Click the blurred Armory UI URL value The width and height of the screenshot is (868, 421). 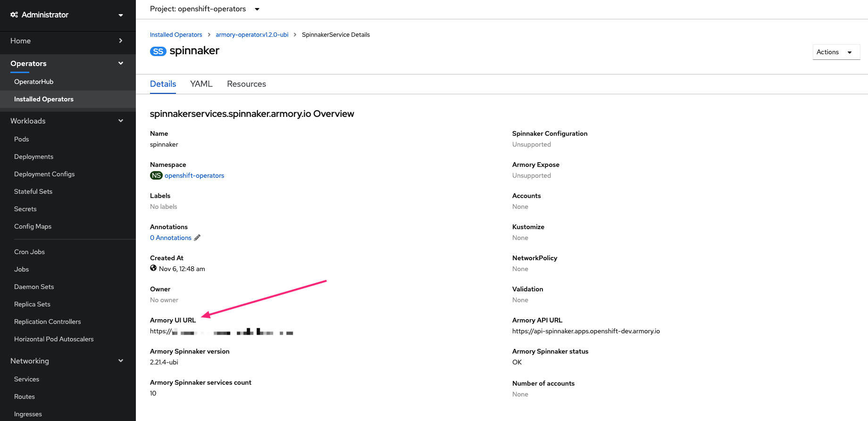[222, 331]
